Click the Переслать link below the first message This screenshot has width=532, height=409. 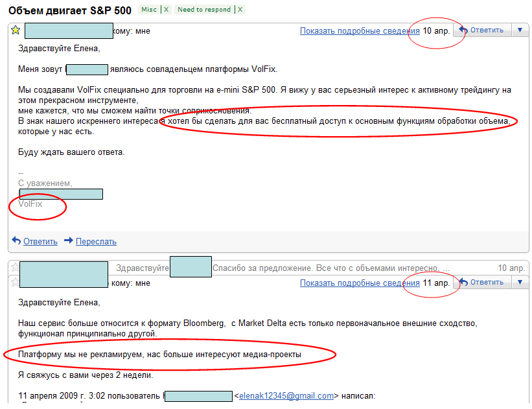tap(96, 241)
